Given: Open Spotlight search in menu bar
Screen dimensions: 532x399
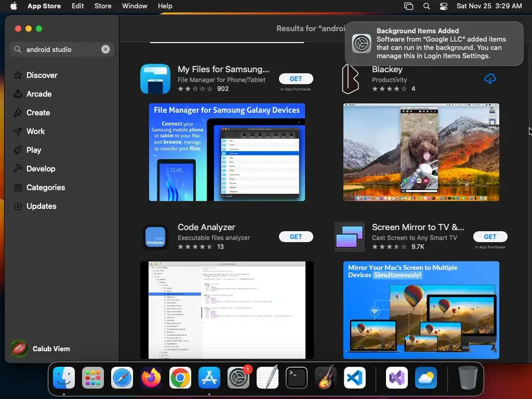Looking at the screenshot, I should (x=427, y=6).
